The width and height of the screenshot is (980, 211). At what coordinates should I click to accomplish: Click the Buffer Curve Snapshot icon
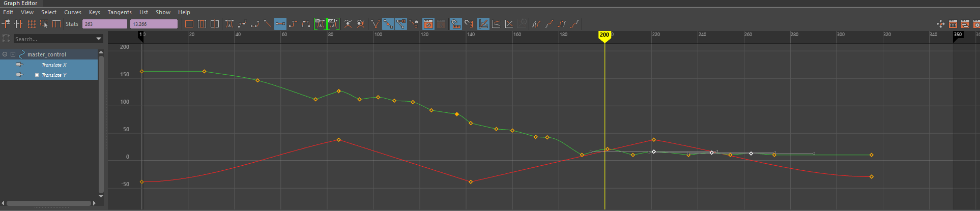pos(348,24)
